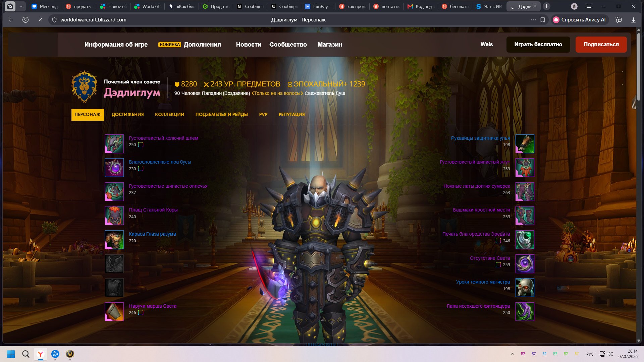Open the Уроки темного магистра skull trinket icon
Image resolution: width=644 pixels, height=362 pixels.
525,288
